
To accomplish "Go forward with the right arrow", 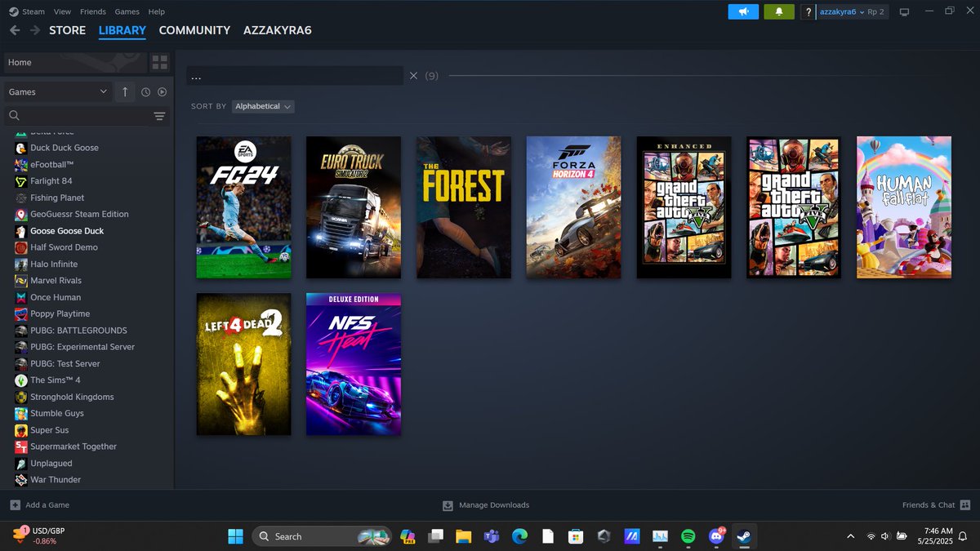I will [x=34, y=30].
